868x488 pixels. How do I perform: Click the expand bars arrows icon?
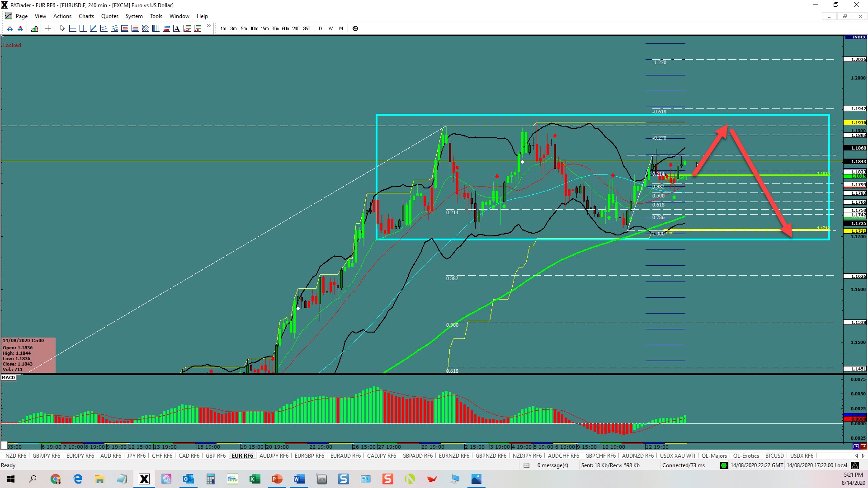point(20,28)
